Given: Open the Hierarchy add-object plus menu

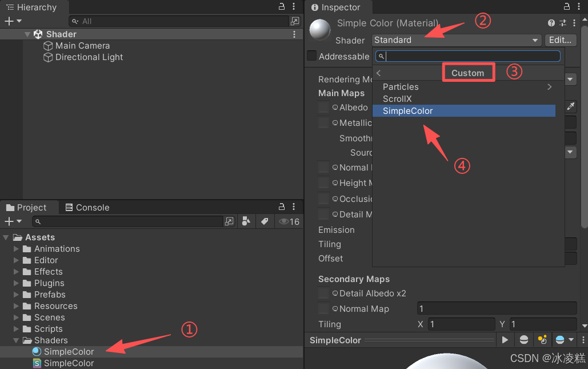Looking at the screenshot, I should click(13, 21).
